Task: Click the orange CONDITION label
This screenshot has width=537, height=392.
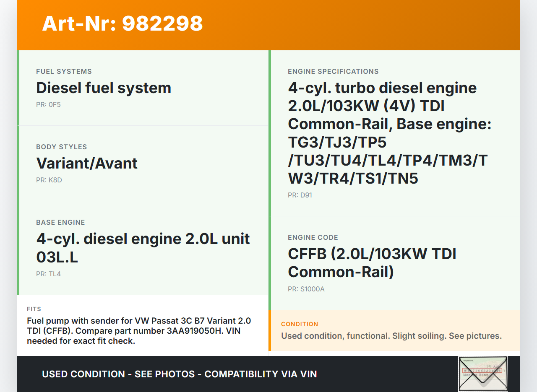Action: 300,324
